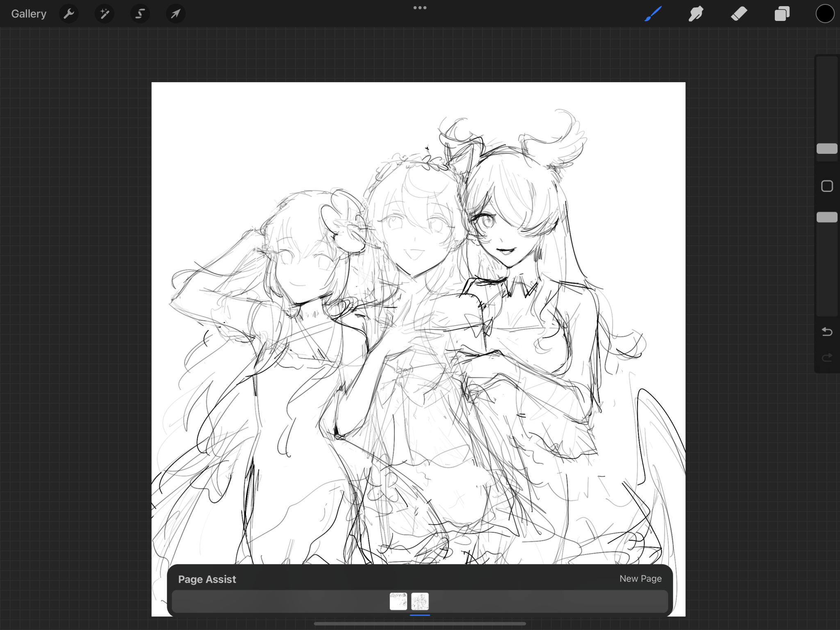Screen dimensions: 840x630
Task: Select the first page thumbnail
Action: [x=398, y=601]
